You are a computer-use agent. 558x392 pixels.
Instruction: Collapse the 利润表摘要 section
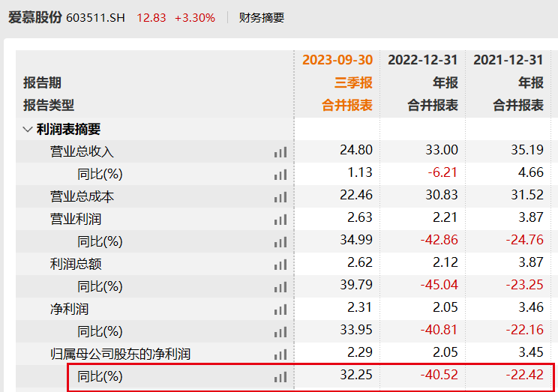(28, 129)
